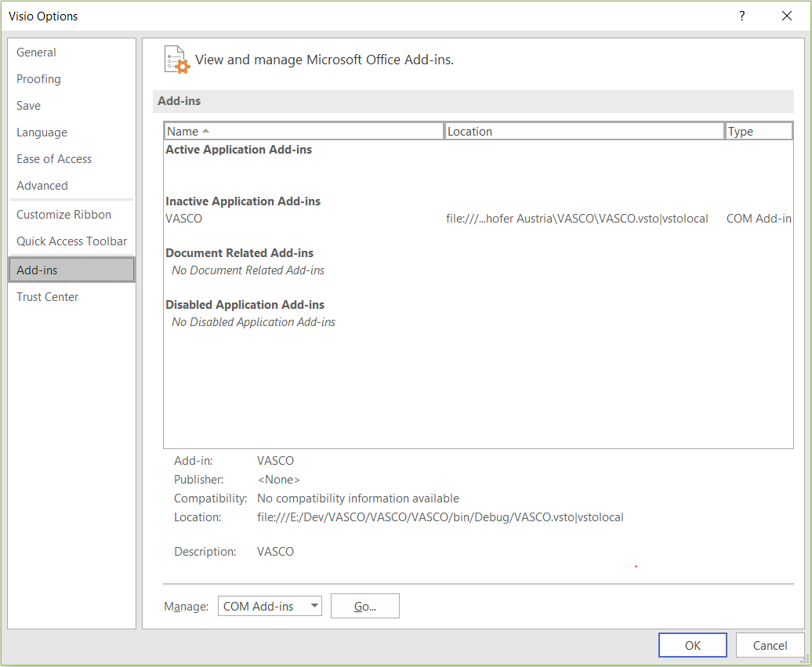The height and width of the screenshot is (667, 812).
Task: Click the Add-ins page gear document icon
Action: [x=177, y=60]
